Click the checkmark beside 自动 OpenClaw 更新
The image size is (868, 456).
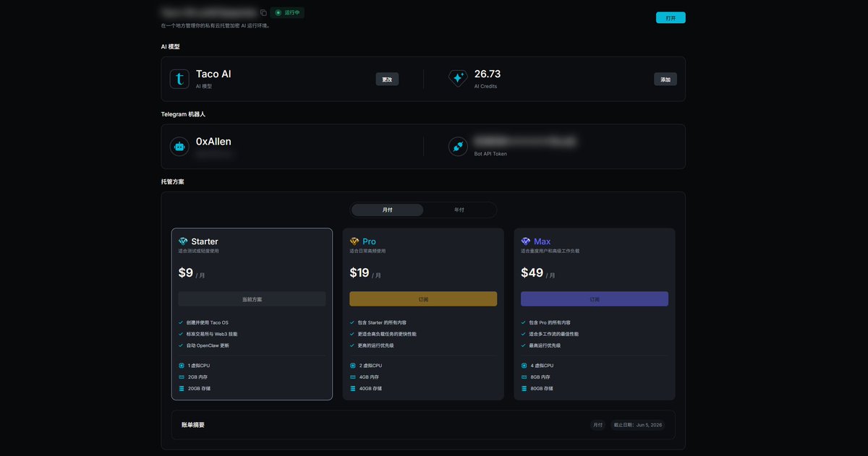[x=181, y=345]
